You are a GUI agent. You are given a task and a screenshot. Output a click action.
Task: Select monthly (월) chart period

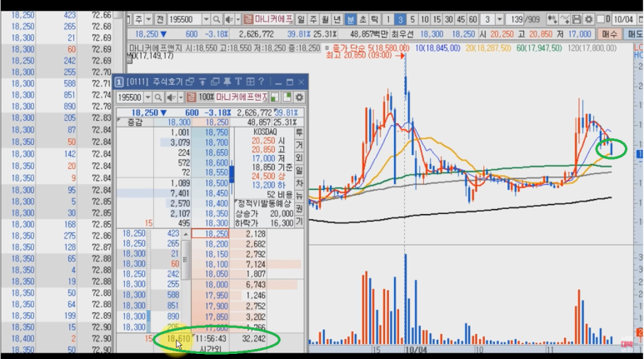coord(325,19)
